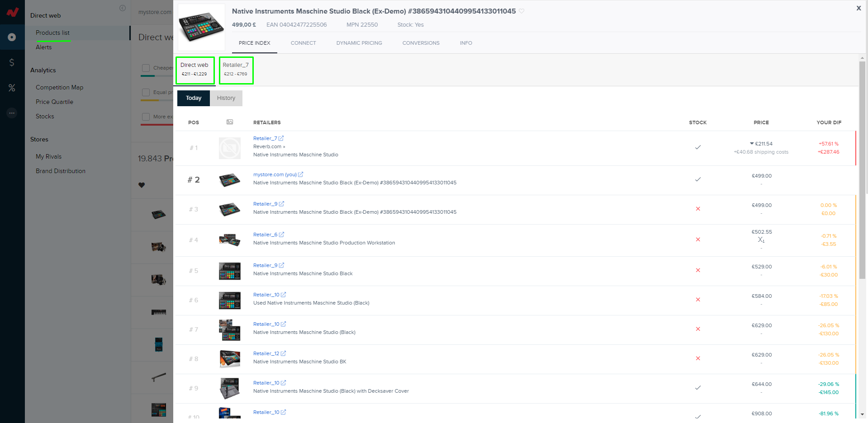Screen dimensions: 868x423
Task: Open Retailer_7 link in first row
Action: tap(265, 138)
